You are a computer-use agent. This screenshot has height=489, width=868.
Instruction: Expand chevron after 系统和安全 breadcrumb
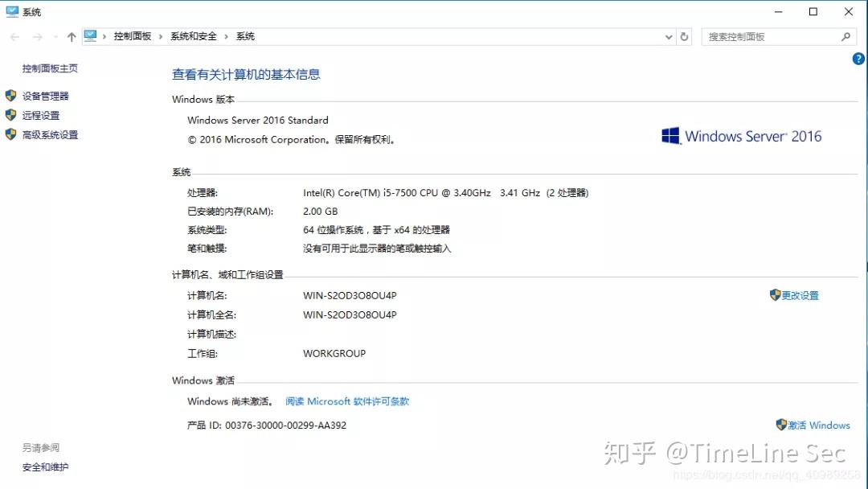point(227,36)
